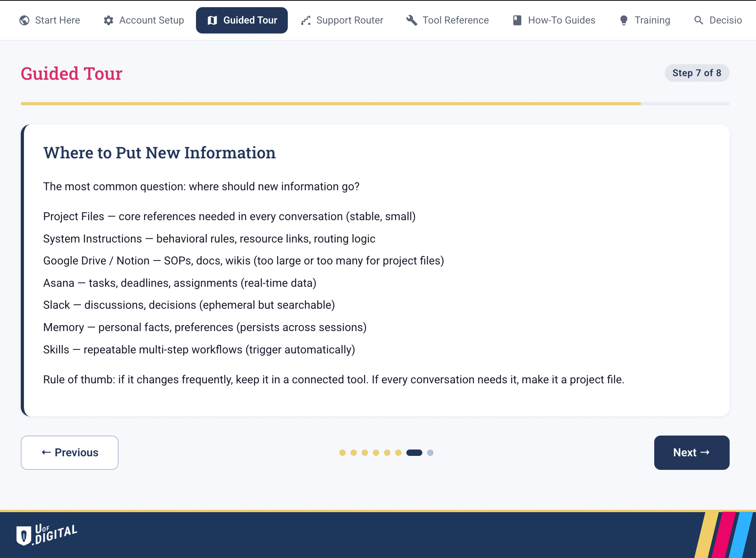The height and width of the screenshot is (558, 756).
Task: Click the System Instructions description line
Action: (x=209, y=239)
